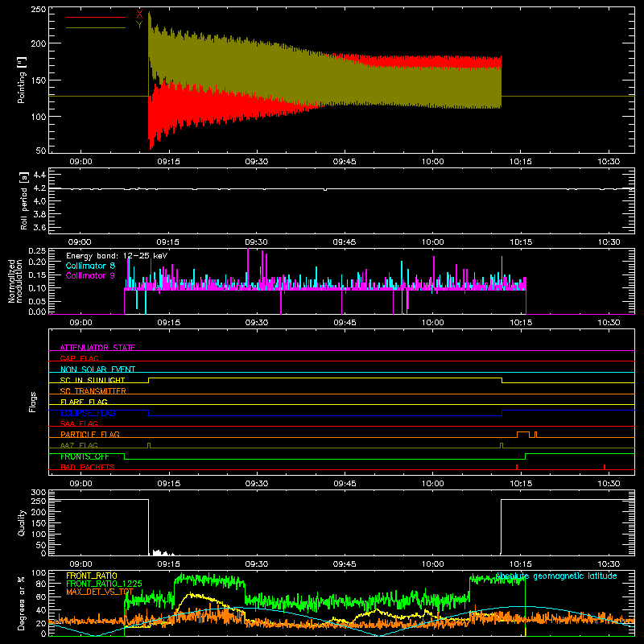The height and width of the screenshot is (644, 644).
Task: Click the 'Normalized modulation' axis label
Action: 15,281
